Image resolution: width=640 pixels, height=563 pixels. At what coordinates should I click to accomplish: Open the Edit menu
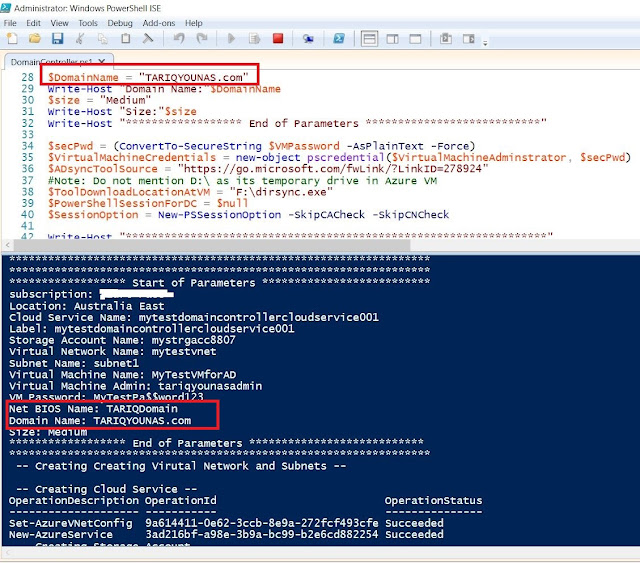point(33,23)
